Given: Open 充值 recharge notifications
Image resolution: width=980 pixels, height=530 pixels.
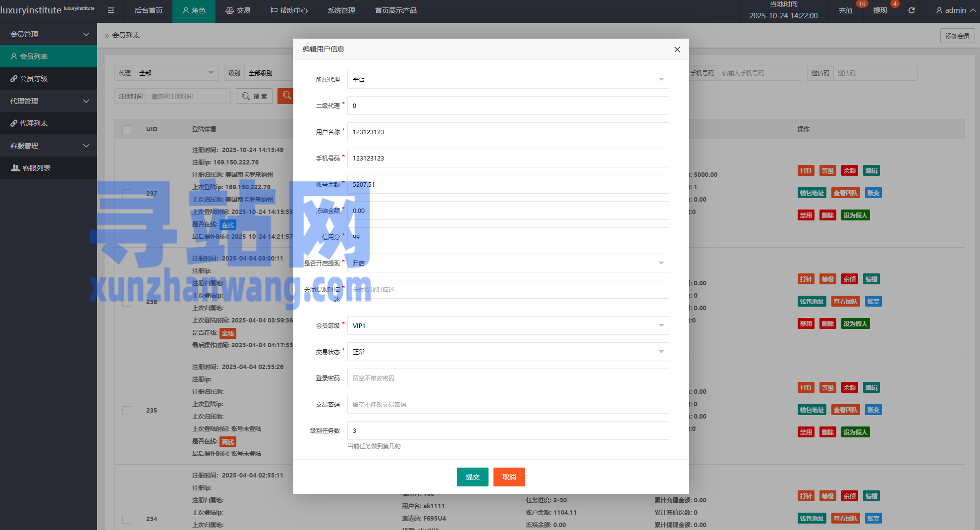Looking at the screenshot, I should click(x=845, y=10).
